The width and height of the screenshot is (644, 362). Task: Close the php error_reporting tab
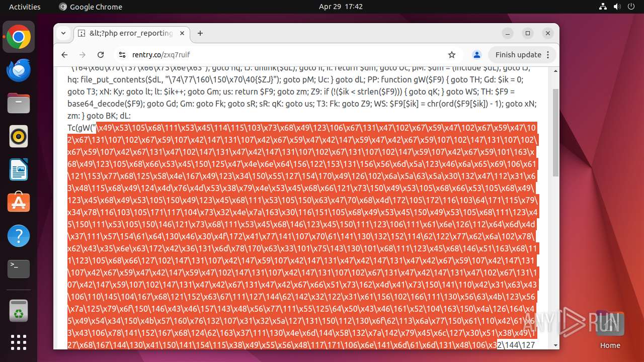coord(182,33)
